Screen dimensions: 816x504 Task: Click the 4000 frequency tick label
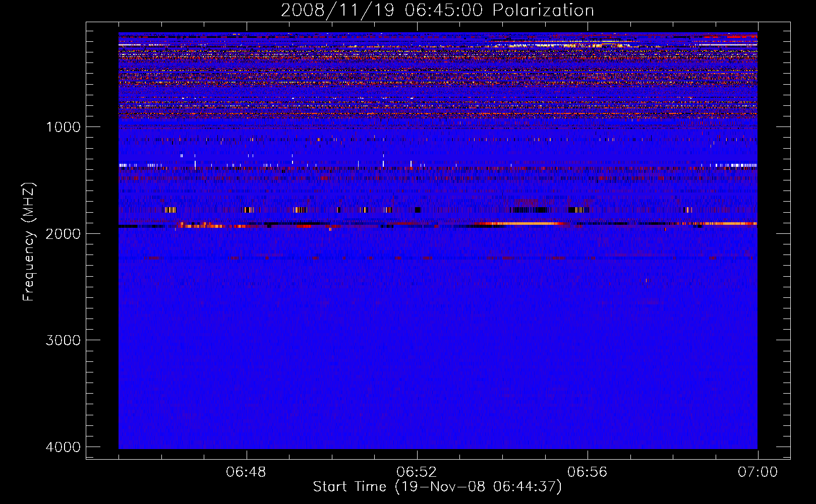point(63,447)
